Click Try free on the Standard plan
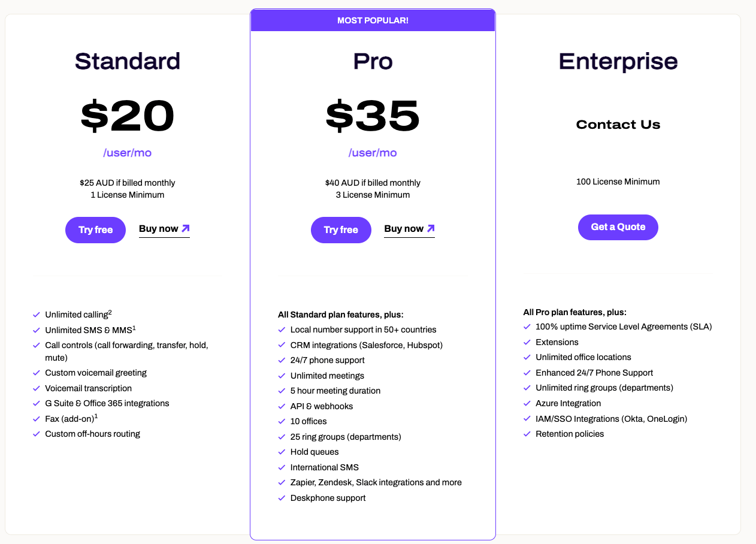 (95, 229)
